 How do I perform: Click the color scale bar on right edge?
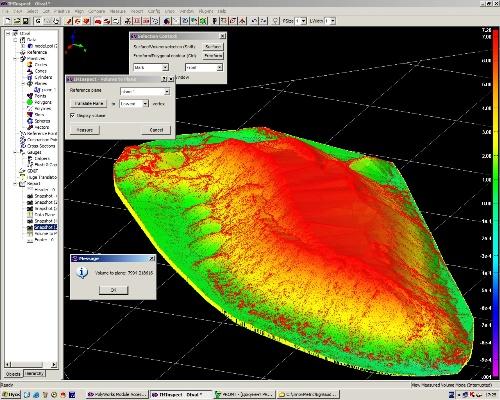pos(496,205)
